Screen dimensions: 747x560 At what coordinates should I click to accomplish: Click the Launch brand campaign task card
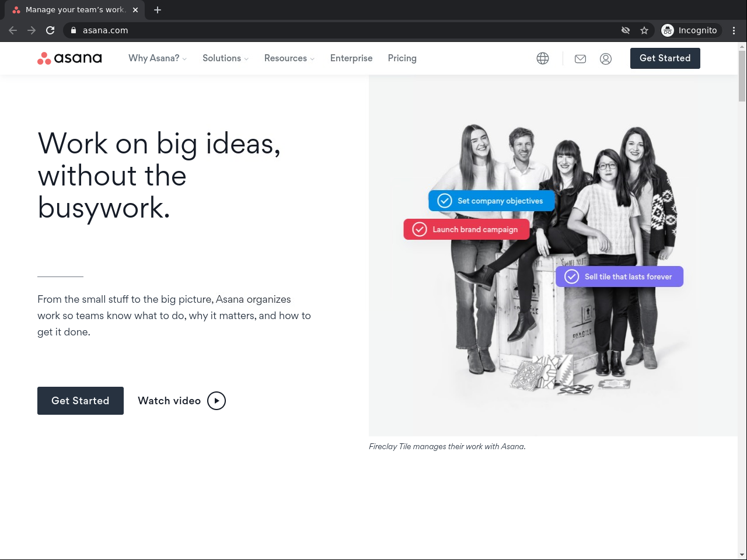click(x=466, y=229)
